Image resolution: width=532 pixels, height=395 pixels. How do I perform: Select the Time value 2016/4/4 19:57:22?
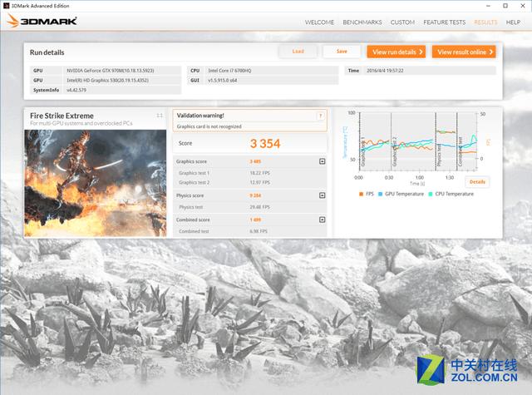385,71
